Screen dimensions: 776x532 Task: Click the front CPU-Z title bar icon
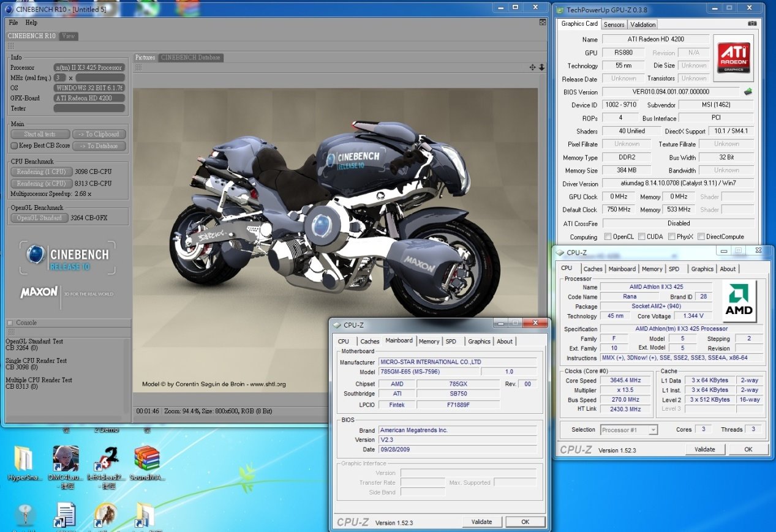[337, 325]
